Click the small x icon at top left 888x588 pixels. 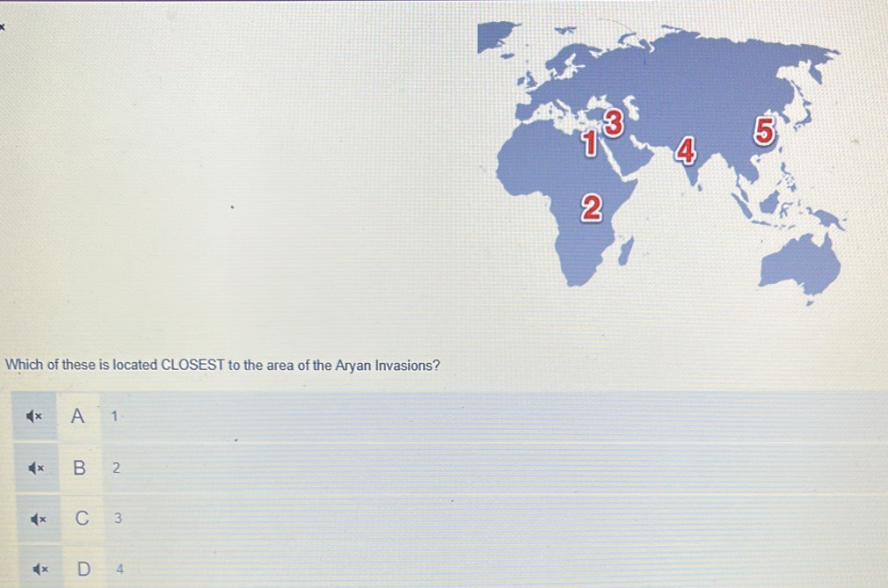click(4, 26)
